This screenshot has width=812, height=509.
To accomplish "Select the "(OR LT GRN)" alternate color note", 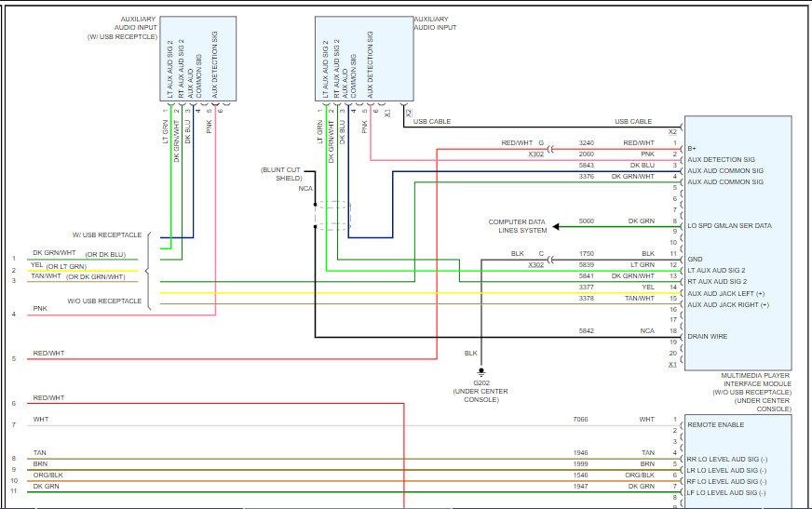I will coord(66,266).
